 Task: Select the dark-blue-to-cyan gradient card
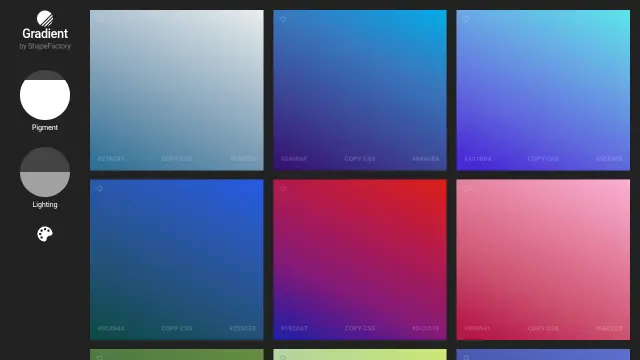[x=360, y=90]
